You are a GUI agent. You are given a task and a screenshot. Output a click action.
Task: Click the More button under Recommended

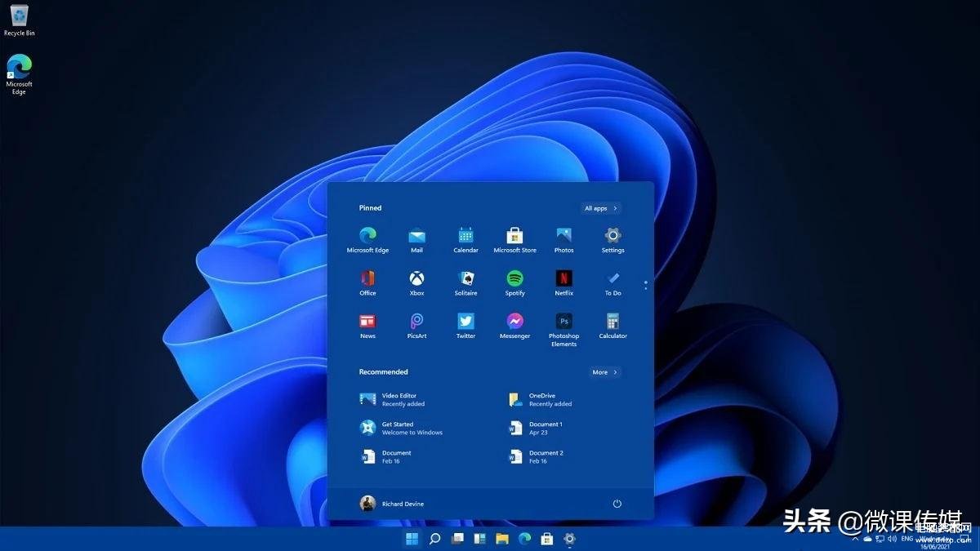pos(605,372)
